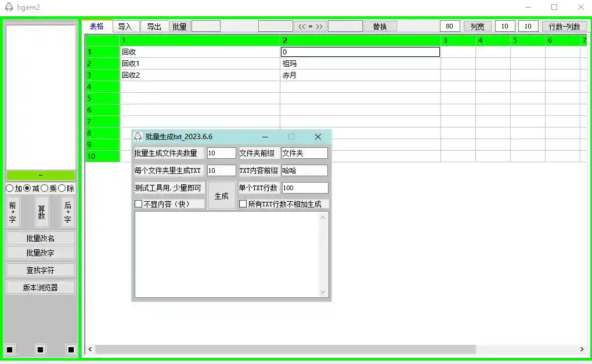Click the 批量生成文件夹数量 input field

[222, 153]
